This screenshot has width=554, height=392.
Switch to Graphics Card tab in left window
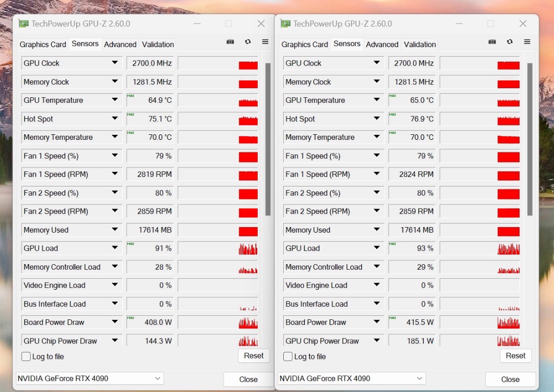[43, 45]
